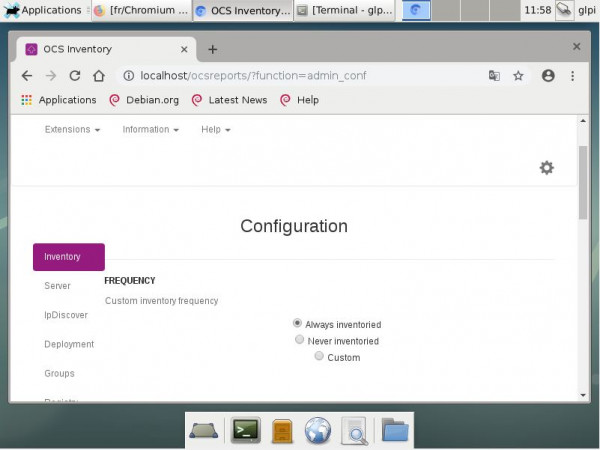
Task: Open the Server configuration tab
Action: pos(57,286)
